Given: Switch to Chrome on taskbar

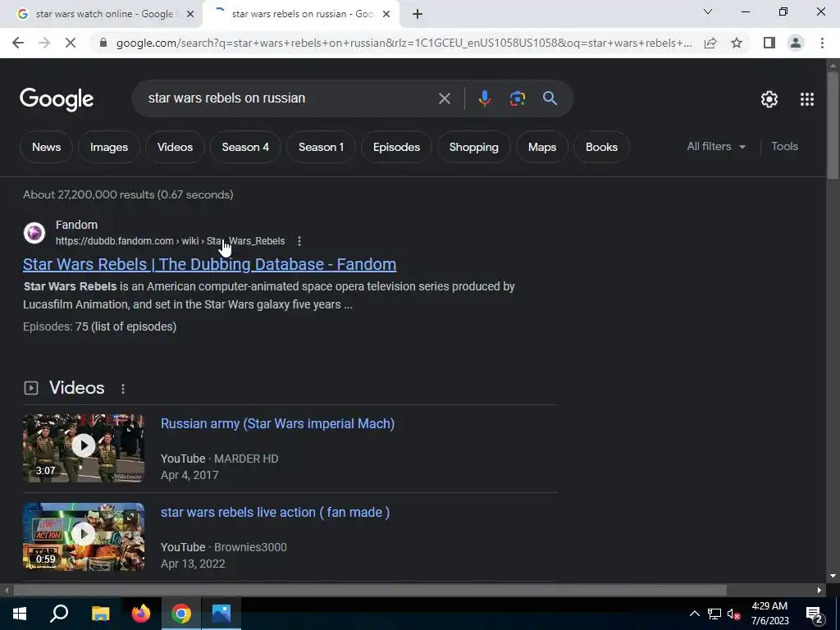Looking at the screenshot, I should [181, 614].
